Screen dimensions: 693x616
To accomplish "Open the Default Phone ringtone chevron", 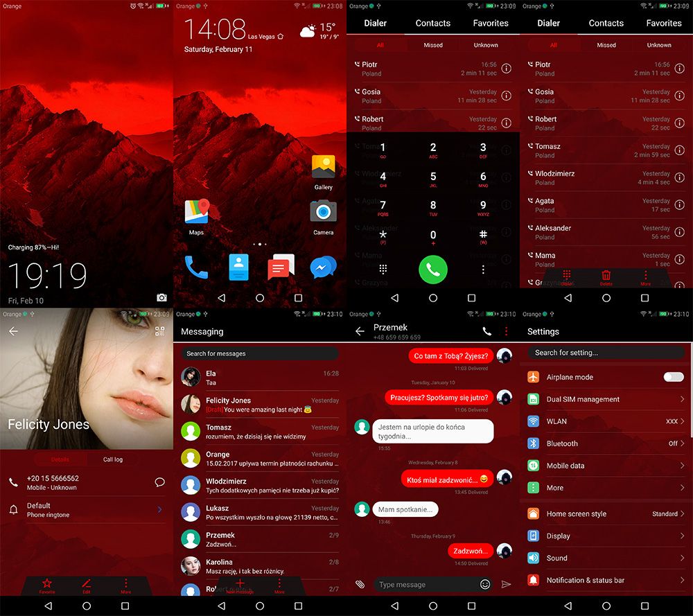I will pos(159,509).
